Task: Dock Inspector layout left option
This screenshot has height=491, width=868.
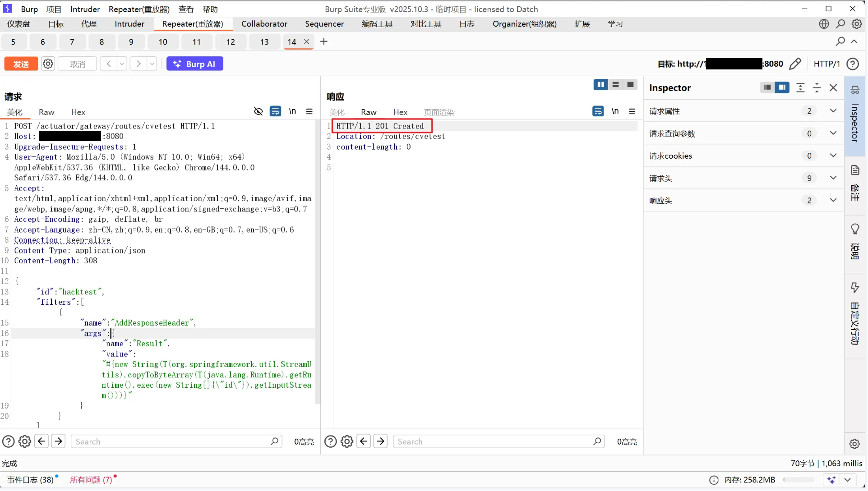Action: 767,87
